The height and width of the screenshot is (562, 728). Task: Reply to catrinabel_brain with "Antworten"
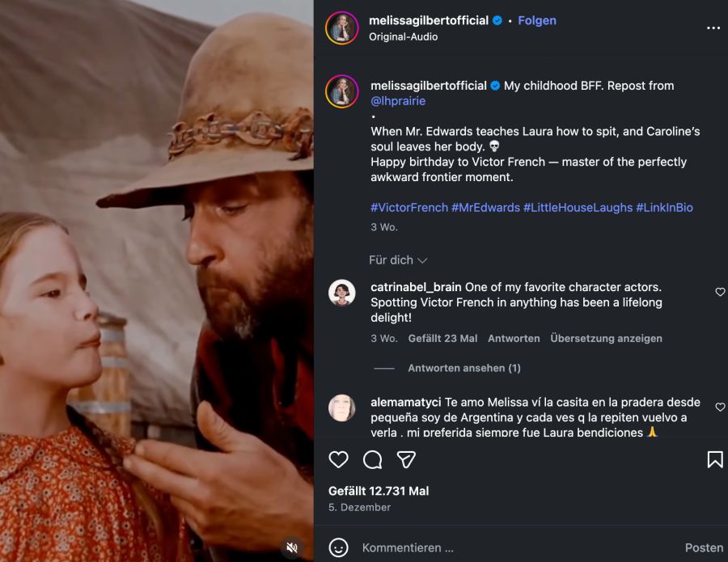click(514, 339)
